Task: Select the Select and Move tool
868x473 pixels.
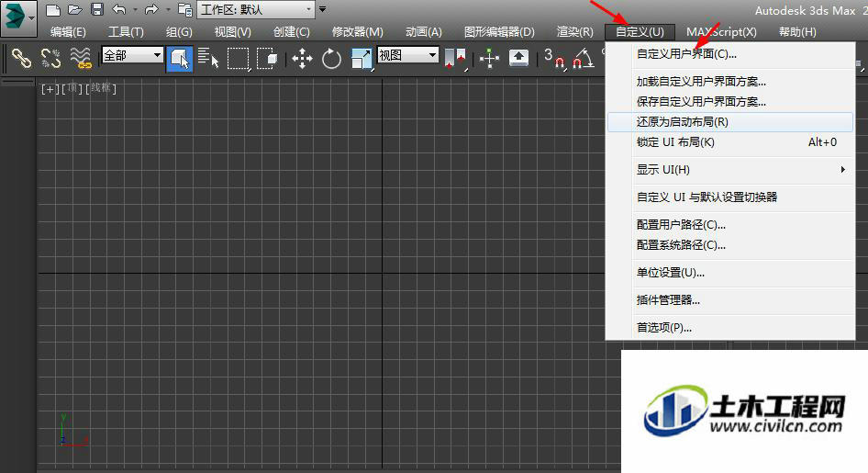Action: 302,58
